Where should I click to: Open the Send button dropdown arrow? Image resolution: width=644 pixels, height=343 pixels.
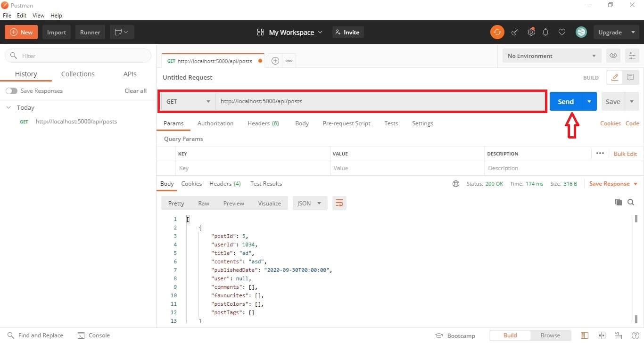coord(589,101)
